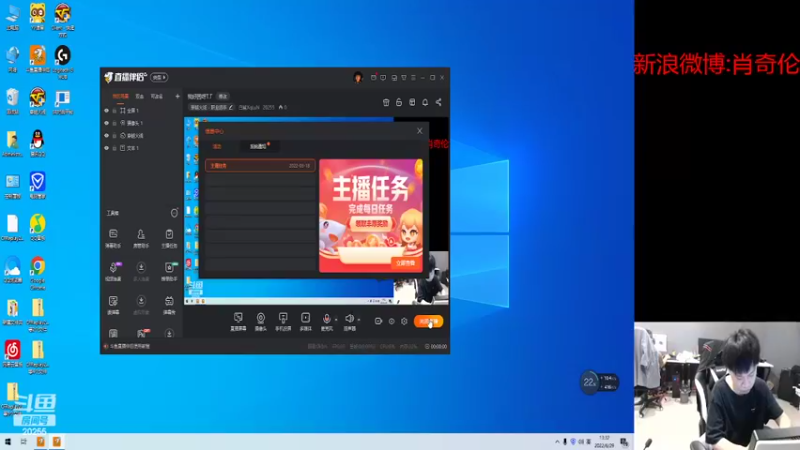Expand the pill button beside the app logo
The height and width of the screenshot is (450, 800).
[159, 78]
